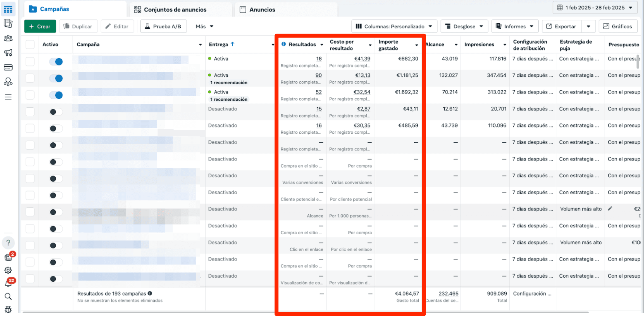Open notifications bell with 52 badge
The image size is (644, 316).
[x=8, y=284]
